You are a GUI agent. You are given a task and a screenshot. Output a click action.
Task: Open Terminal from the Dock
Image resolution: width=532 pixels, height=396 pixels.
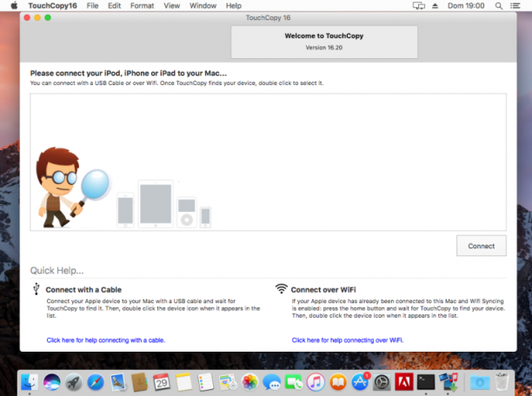[x=426, y=382]
